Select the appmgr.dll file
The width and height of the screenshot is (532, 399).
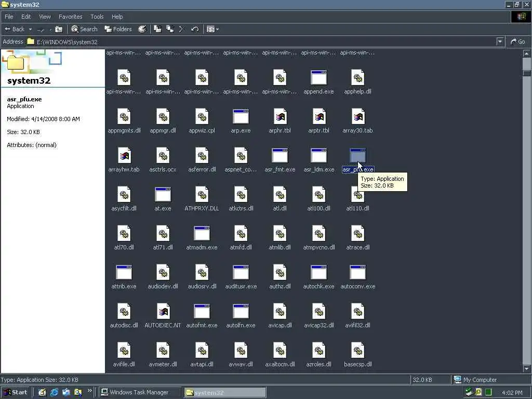coord(163,121)
